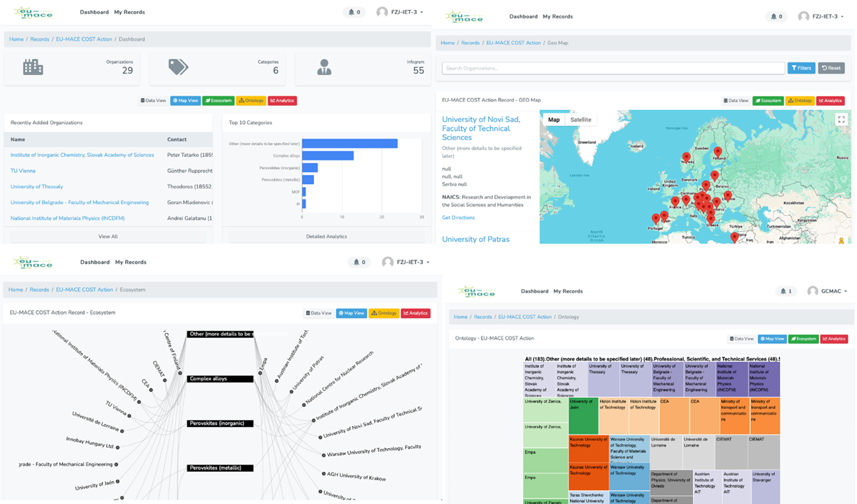Open notifications bell in the Dashboard panel

click(355, 12)
